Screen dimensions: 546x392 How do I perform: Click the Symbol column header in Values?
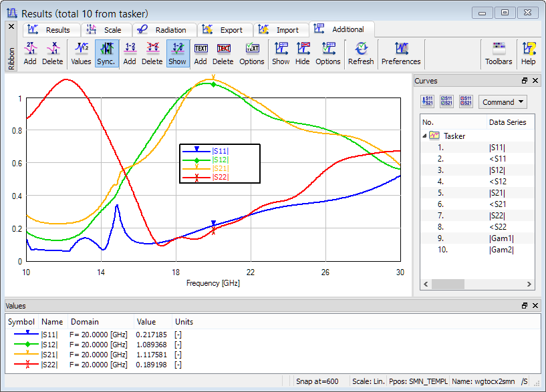pyautogui.click(x=21, y=322)
